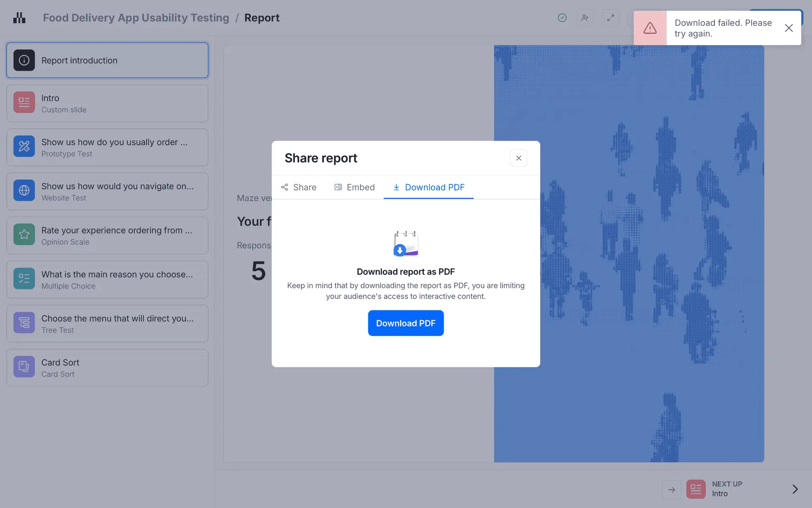Click the blue Download PDF button
812x508 pixels.
(x=406, y=323)
